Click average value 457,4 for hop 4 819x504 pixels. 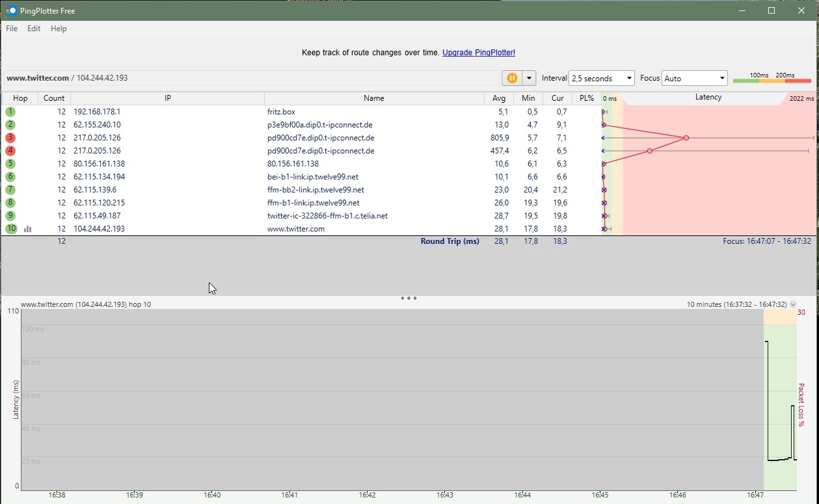point(500,151)
